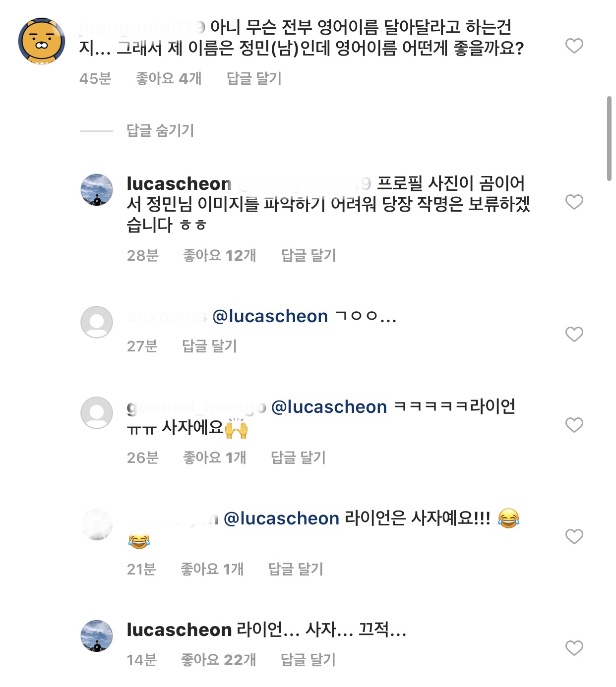The width and height of the screenshot is (616, 687).
Task: Like the snxowns 'ㄱㅇㅇ...' reply heart
Action: point(574,331)
